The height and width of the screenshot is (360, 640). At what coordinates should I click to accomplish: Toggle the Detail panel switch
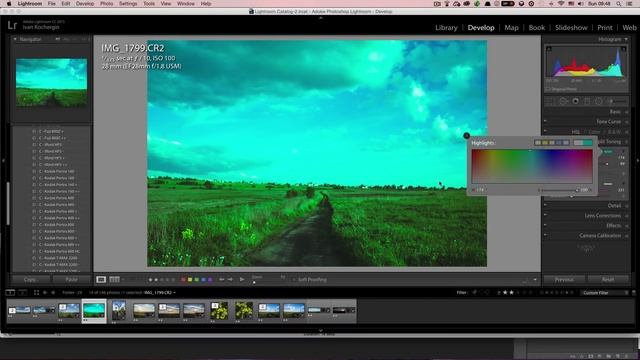click(x=545, y=205)
